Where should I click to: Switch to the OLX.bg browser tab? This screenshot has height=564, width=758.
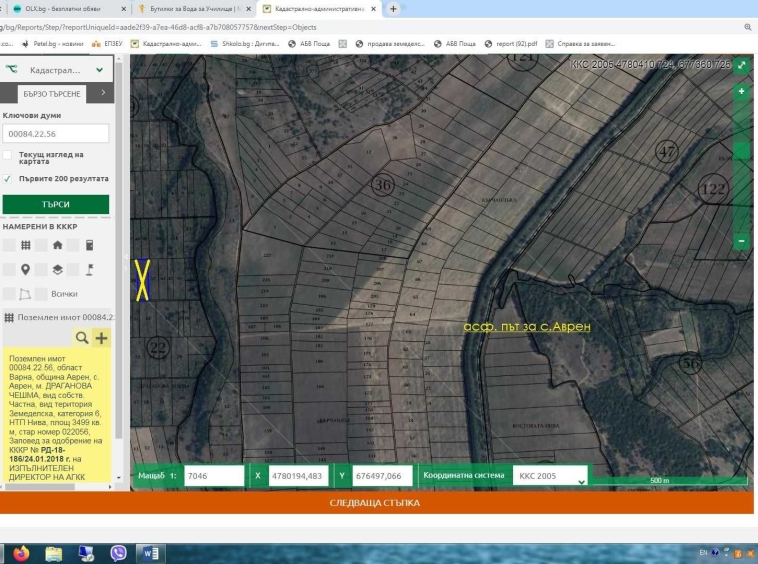pyautogui.click(x=62, y=9)
